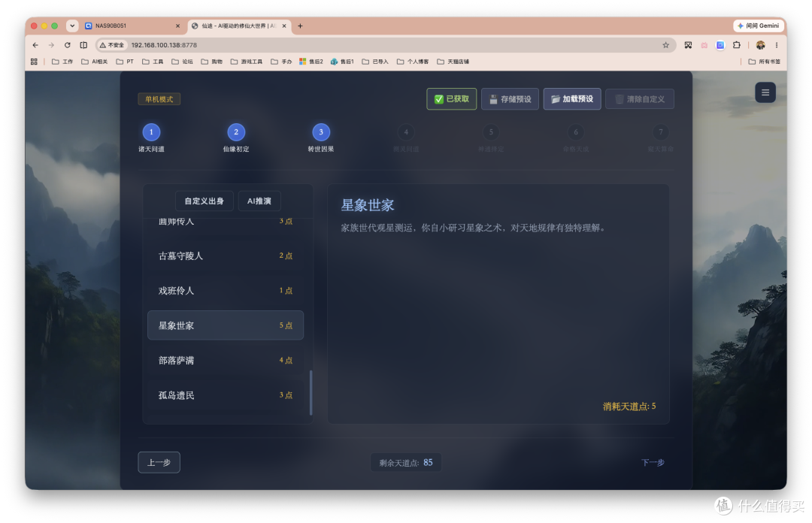
Task: Open the 工作 bookmark folder
Action: pyautogui.click(x=62, y=62)
